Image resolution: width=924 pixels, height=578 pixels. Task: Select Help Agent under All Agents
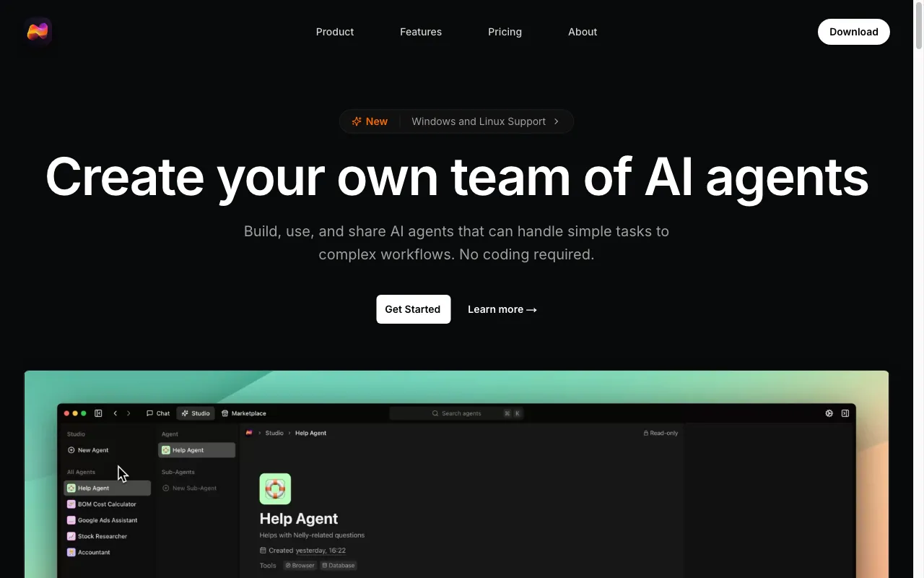(x=107, y=488)
